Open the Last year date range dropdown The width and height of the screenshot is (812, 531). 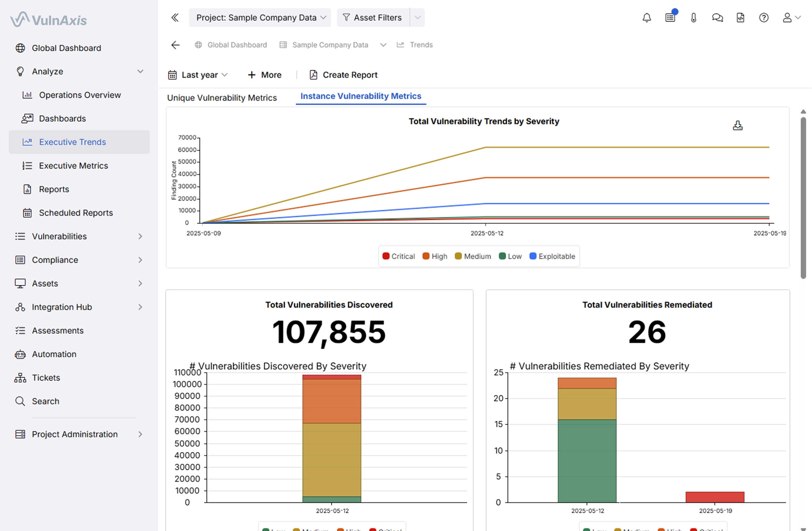click(x=198, y=75)
